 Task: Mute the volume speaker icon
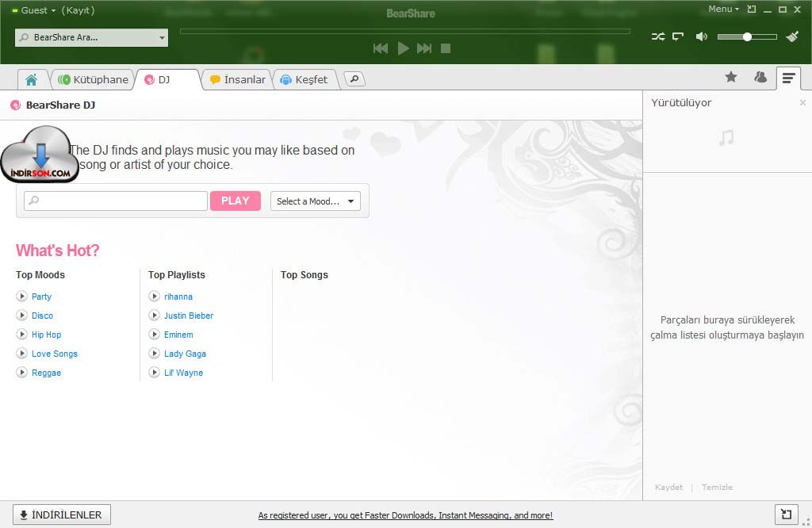pos(702,36)
